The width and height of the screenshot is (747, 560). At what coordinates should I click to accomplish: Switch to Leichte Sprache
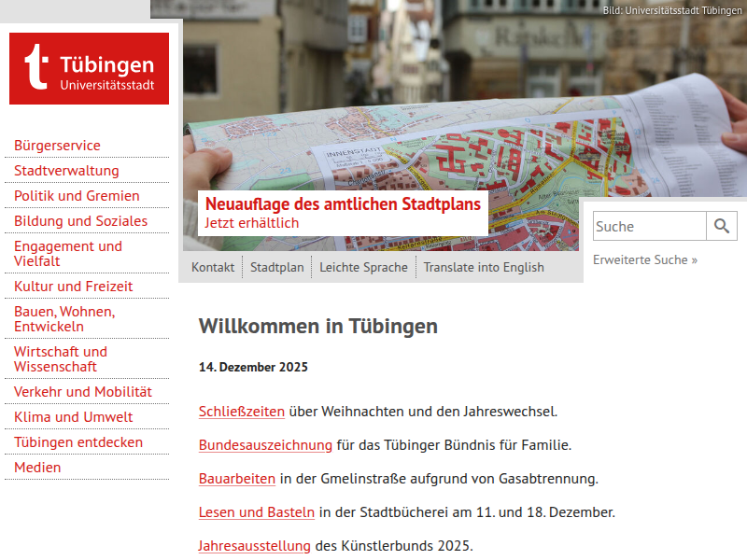363,267
